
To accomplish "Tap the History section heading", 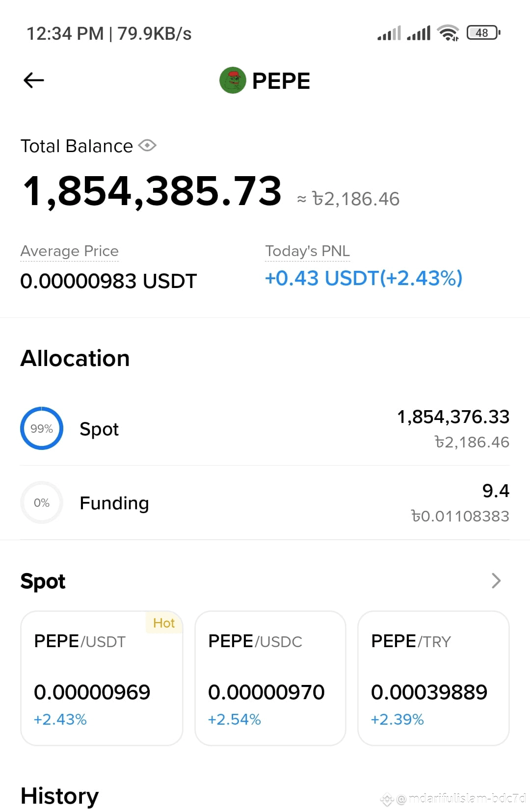I will (59, 795).
